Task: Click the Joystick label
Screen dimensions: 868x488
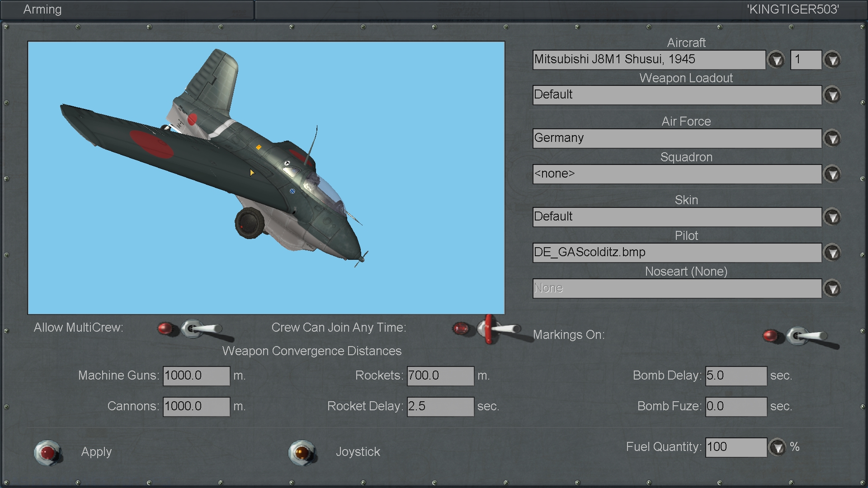Action: click(x=358, y=452)
